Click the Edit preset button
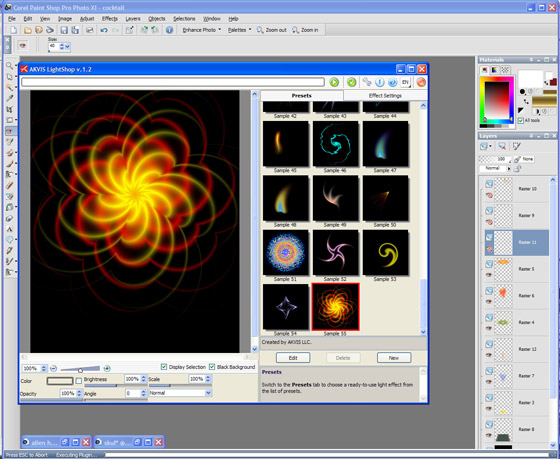560x459 pixels. [x=293, y=358]
